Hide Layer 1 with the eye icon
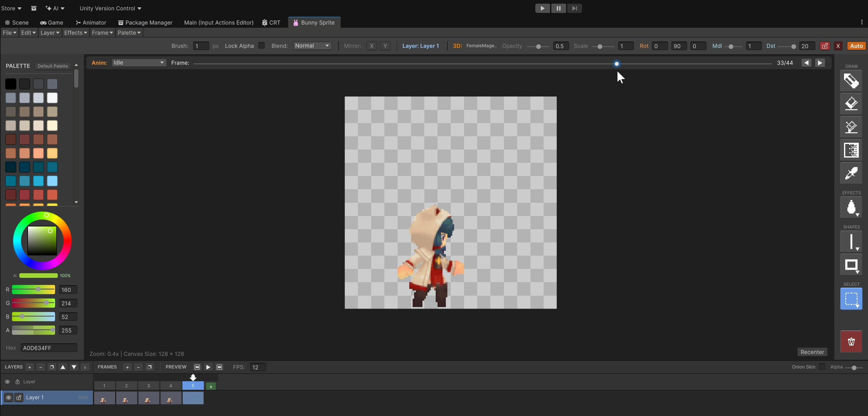 (x=8, y=398)
